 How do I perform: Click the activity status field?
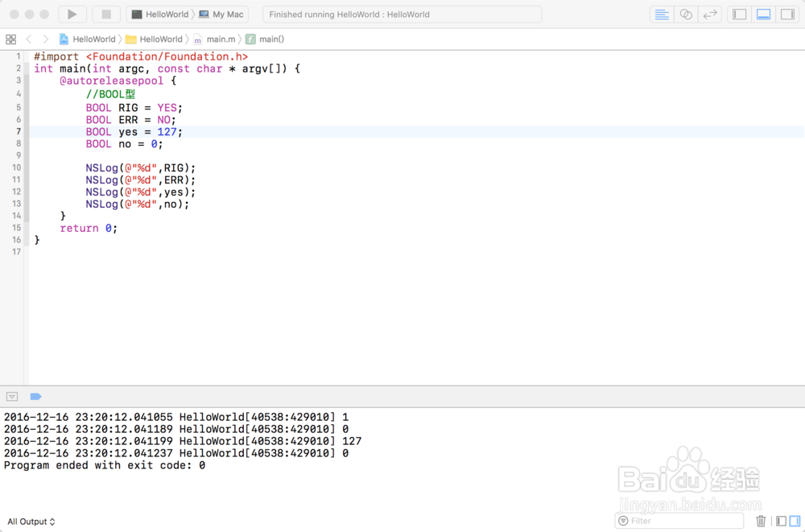point(402,14)
